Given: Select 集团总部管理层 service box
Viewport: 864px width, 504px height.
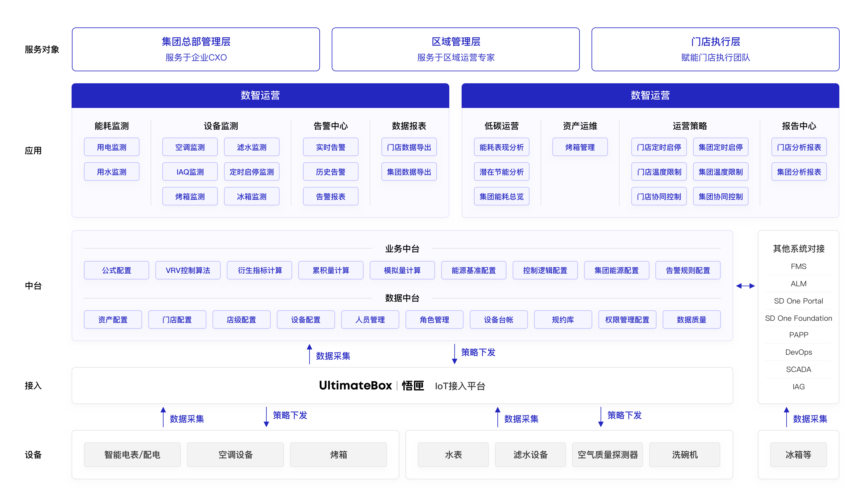Looking at the screenshot, I should pyautogui.click(x=196, y=49).
